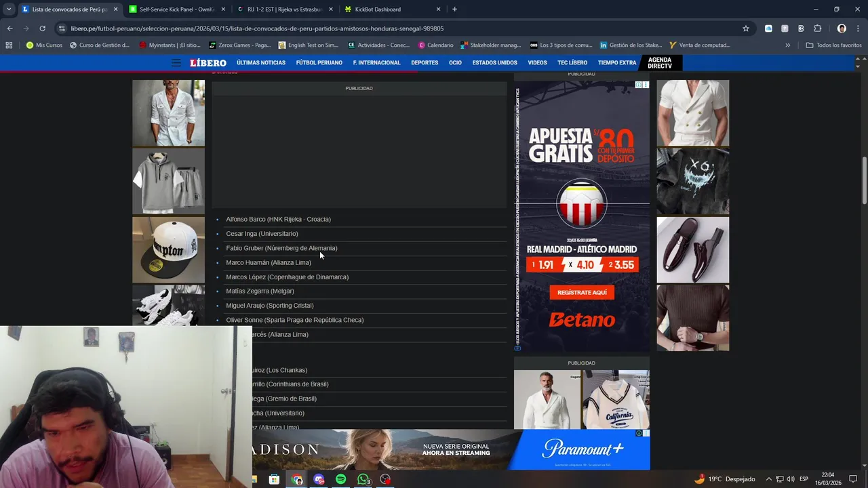This screenshot has height=488, width=868.
Task: Open the weather widget 19°C Despejado
Action: pos(724,479)
